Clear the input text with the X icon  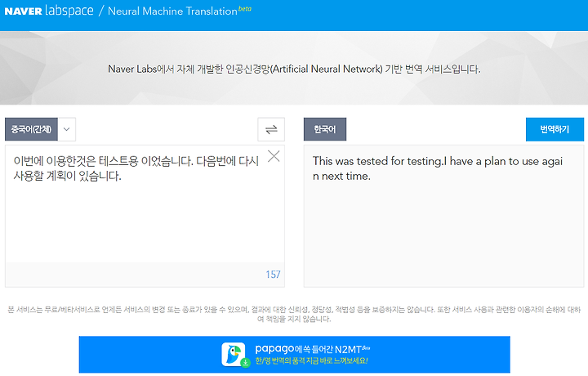point(274,156)
